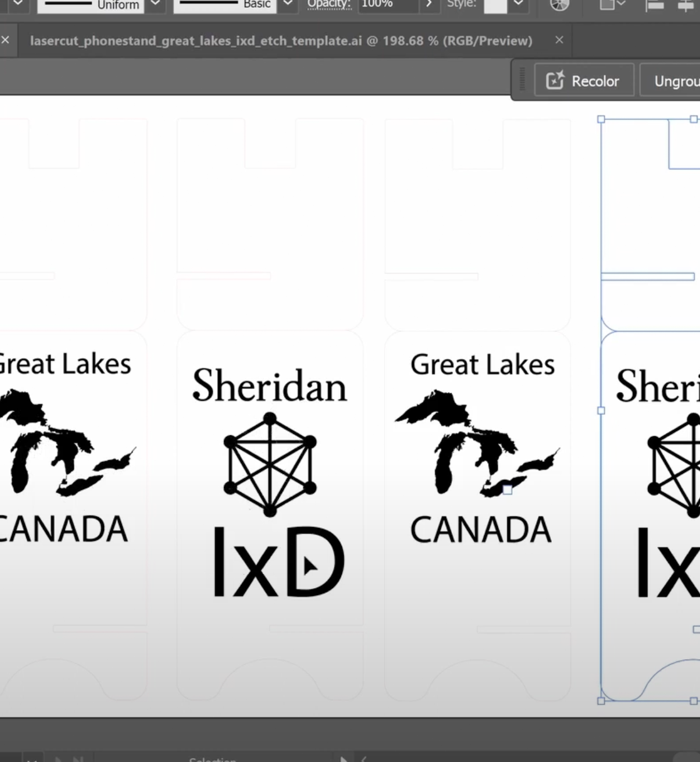
Task: Click the Opacity label link
Action: 329,4
